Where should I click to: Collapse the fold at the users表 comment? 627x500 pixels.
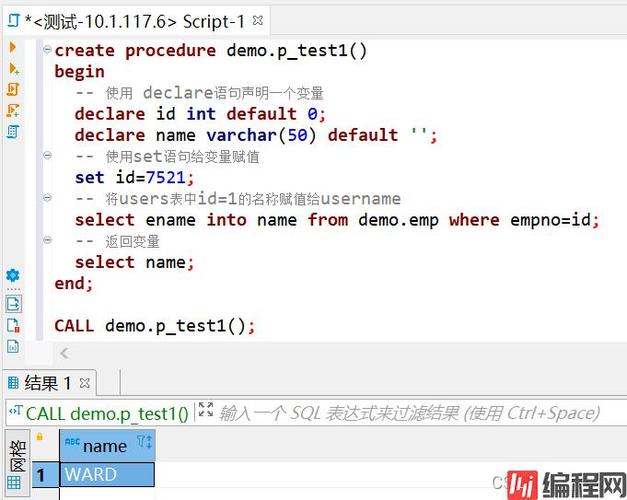pyautogui.click(x=47, y=197)
